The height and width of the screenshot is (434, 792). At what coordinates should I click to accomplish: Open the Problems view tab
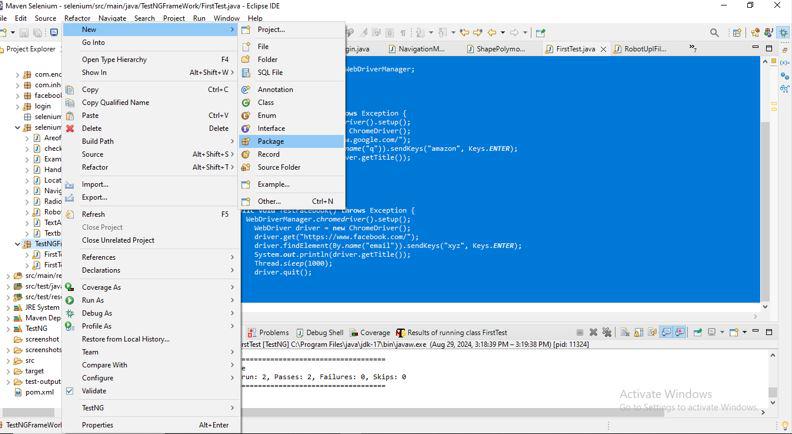(x=269, y=332)
